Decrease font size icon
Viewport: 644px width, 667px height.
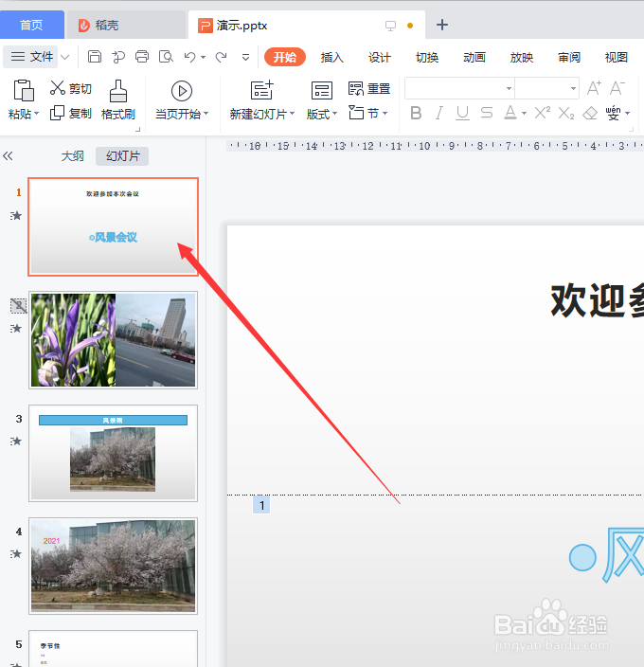click(x=617, y=88)
